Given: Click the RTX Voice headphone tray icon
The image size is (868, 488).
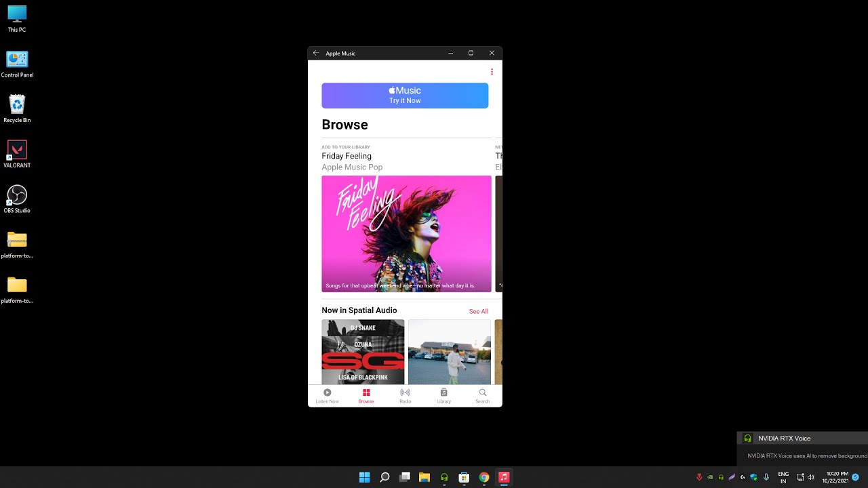Looking at the screenshot, I should [721, 477].
